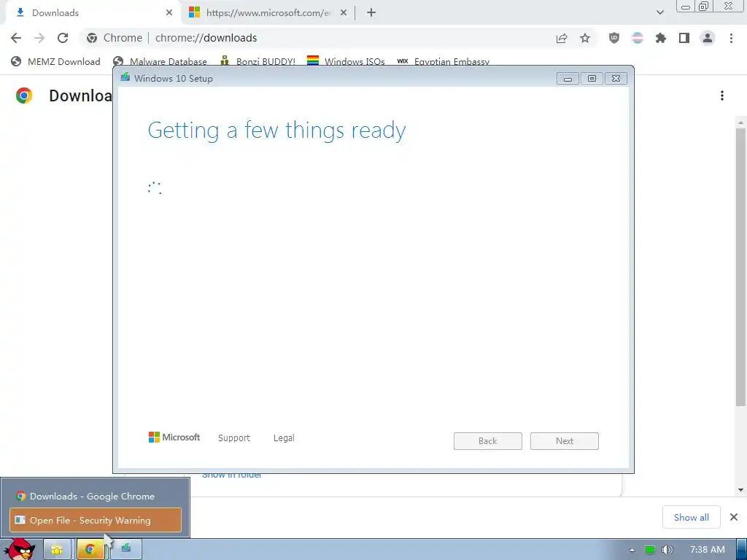Open the uBlock shield extension icon
The height and width of the screenshot is (560, 747).
click(614, 38)
